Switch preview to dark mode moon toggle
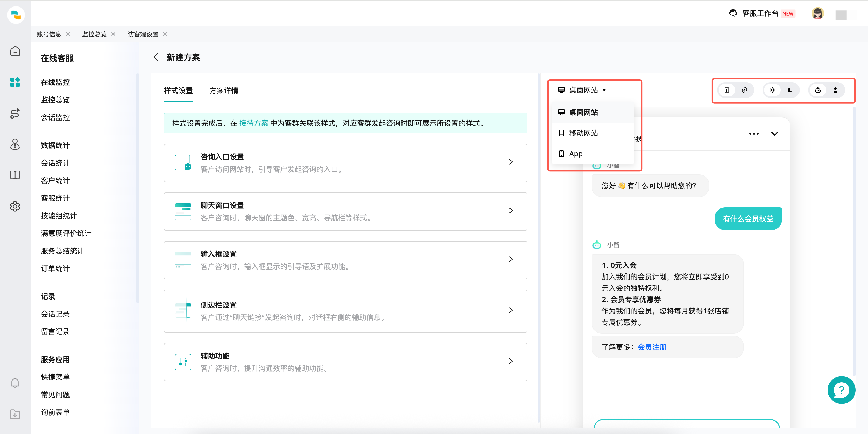The height and width of the screenshot is (434, 868). tap(789, 90)
